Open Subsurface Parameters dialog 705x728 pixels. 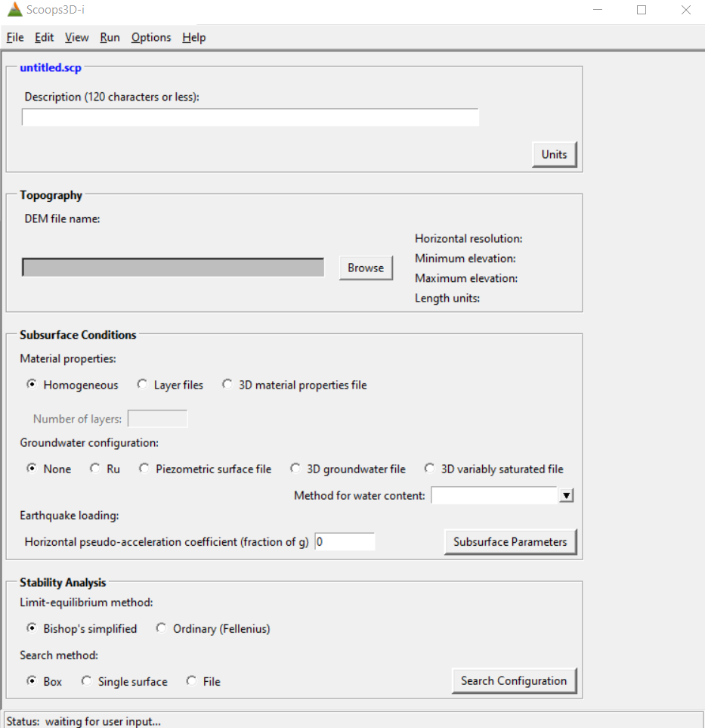(510, 542)
